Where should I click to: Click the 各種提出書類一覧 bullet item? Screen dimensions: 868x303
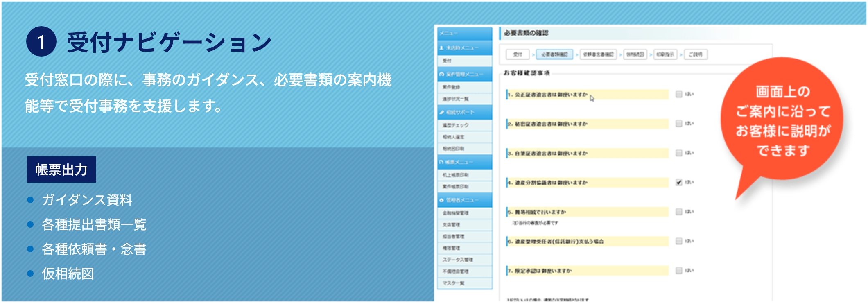pyautogui.click(x=94, y=224)
